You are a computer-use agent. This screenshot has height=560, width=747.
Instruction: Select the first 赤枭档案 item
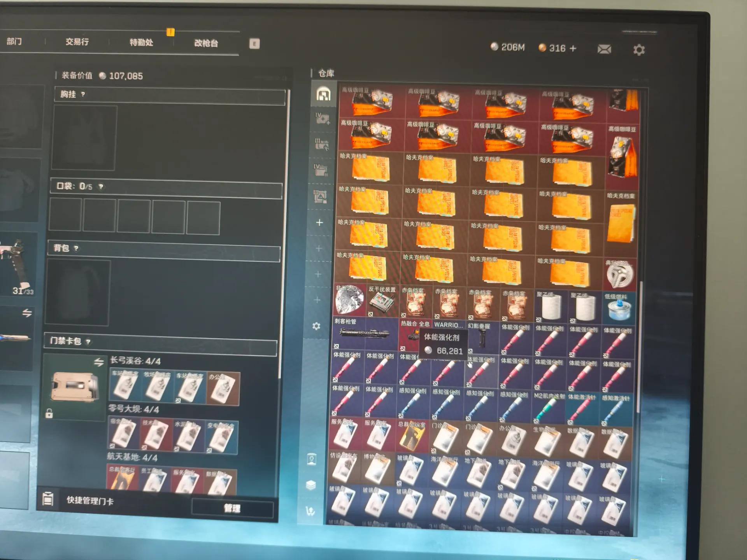click(416, 303)
